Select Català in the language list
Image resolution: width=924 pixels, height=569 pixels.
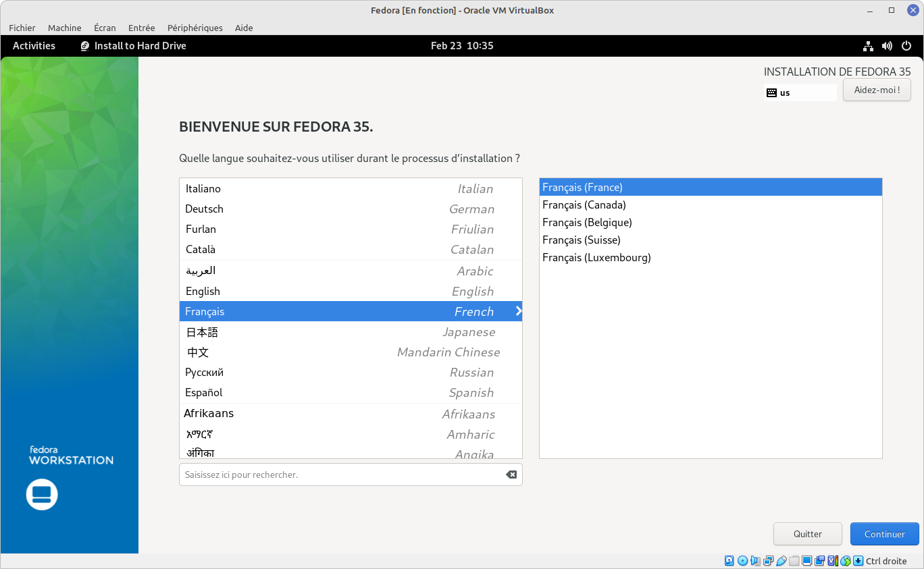point(351,249)
